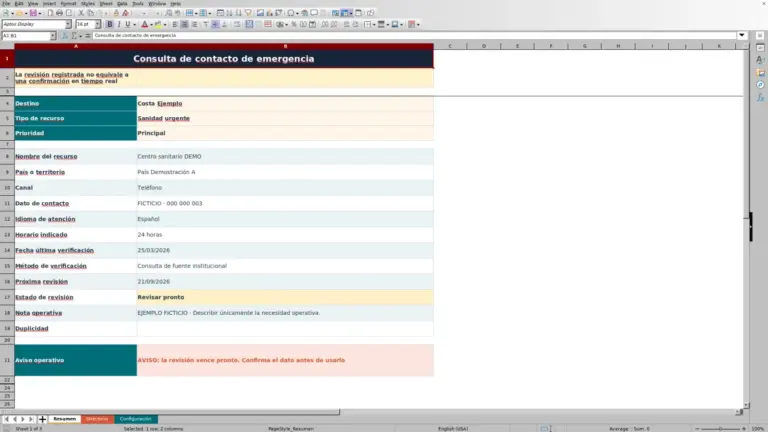This screenshot has width=768, height=432.
Task: Toggle Bold formatting
Action: point(110,24)
